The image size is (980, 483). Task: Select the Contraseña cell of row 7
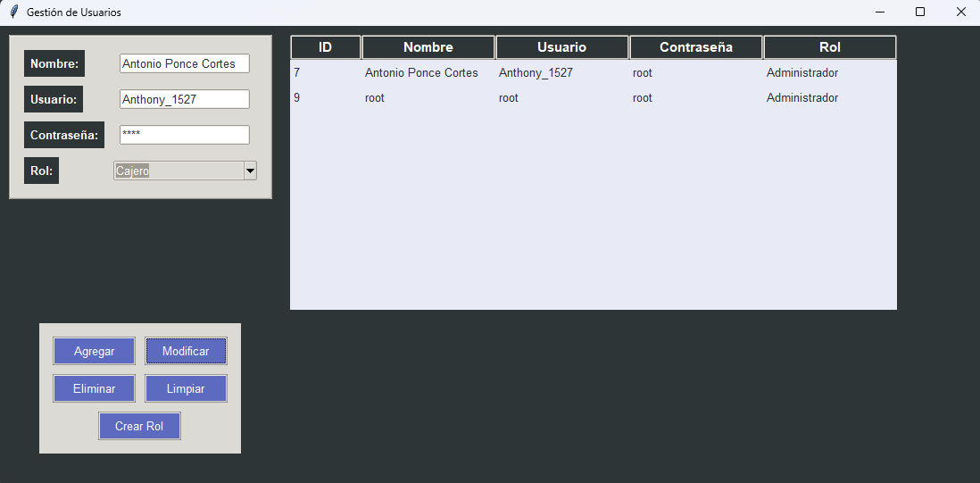pyautogui.click(x=695, y=73)
